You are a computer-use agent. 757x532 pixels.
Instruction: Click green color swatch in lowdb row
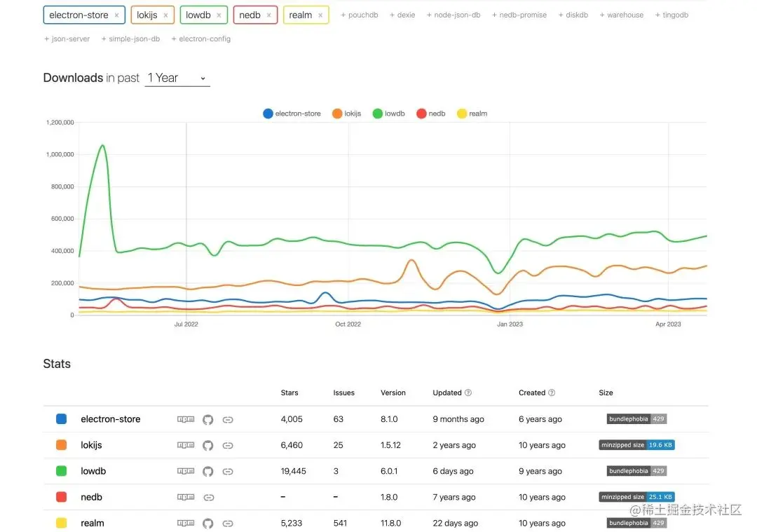pyautogui.click(x=61, y=471)
